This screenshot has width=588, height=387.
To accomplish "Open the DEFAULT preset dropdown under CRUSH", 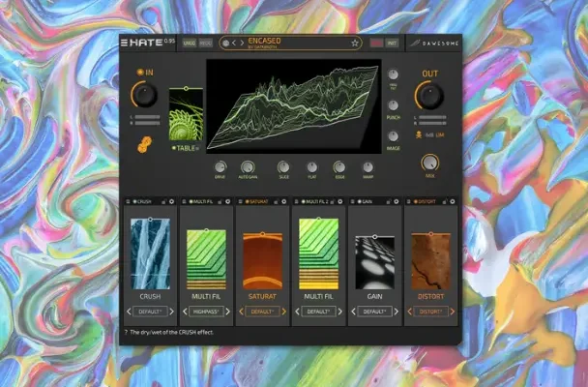I will 149,312.
